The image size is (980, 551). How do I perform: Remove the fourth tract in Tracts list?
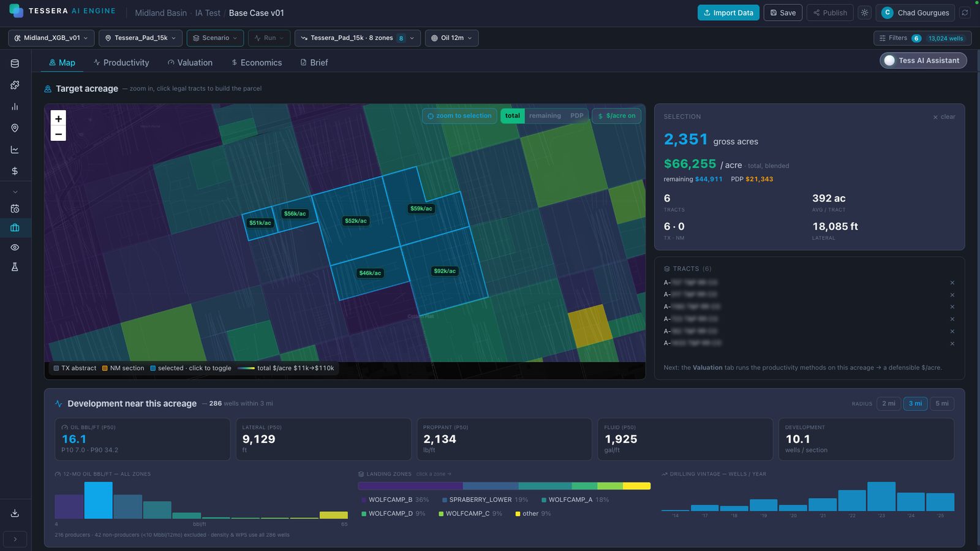952,319
